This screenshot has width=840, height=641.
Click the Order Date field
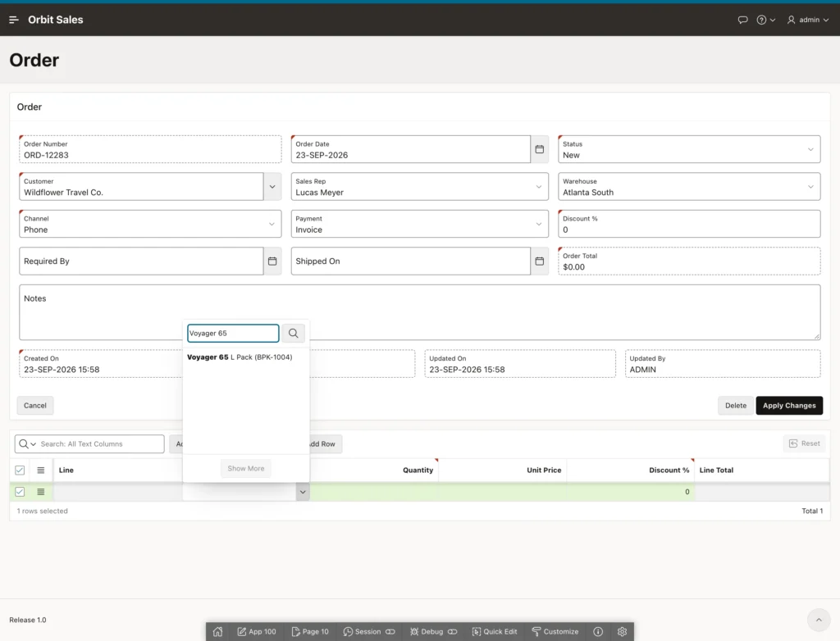(410, 149)
